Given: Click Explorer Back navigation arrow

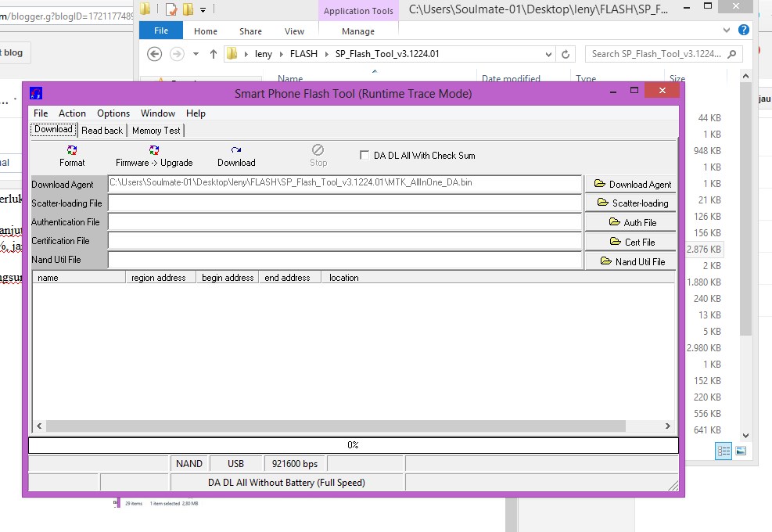Looking at the screenshot, I should (155, 54).
